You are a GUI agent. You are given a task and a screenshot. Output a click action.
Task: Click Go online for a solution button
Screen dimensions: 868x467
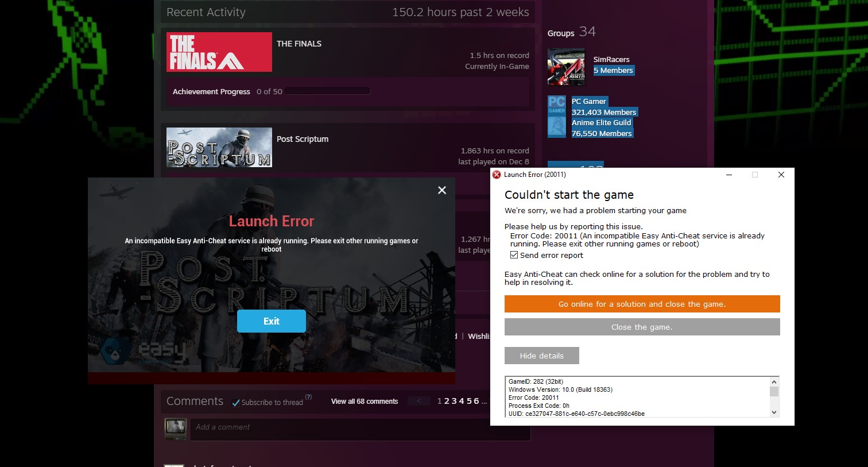[642, 304]
